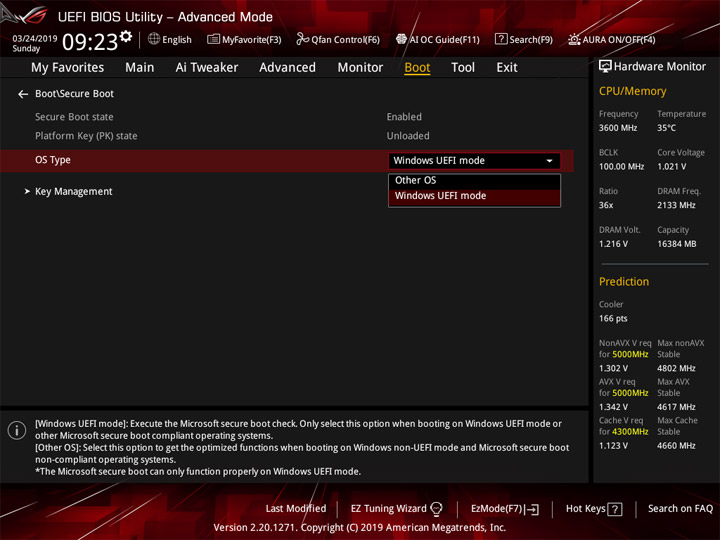The image size is (720, 540).
Task: Select the Boot tab
Action: [x=417, y=68]
